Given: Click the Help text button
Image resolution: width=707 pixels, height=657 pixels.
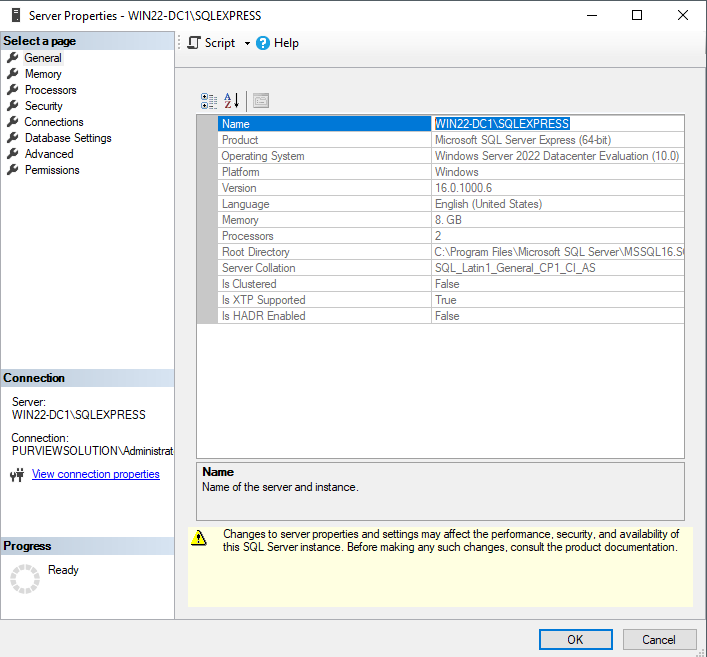Looking at the screenshot, I should pos(286,43).
